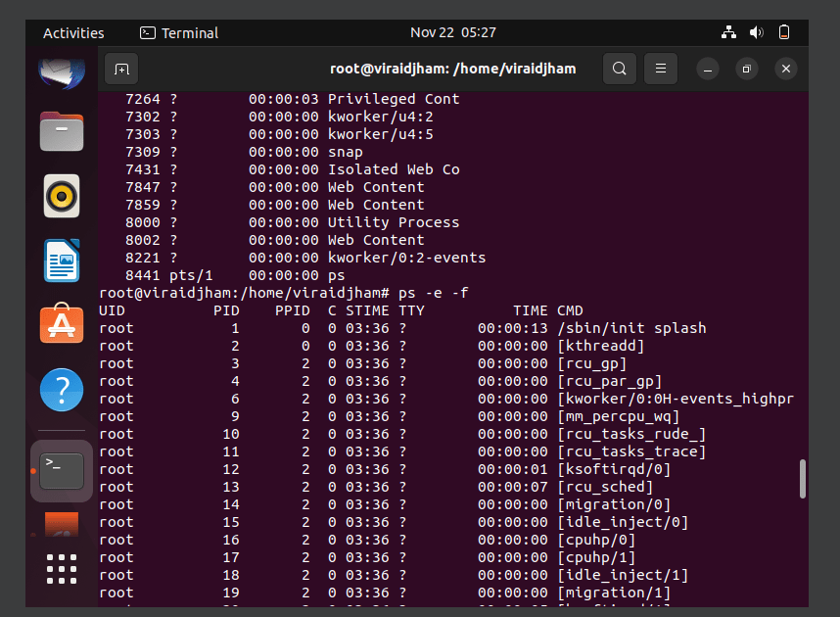Click the terminal vertical scrollbar handle
This screenshot has height=617, width=840.
(x=802, y=479)
